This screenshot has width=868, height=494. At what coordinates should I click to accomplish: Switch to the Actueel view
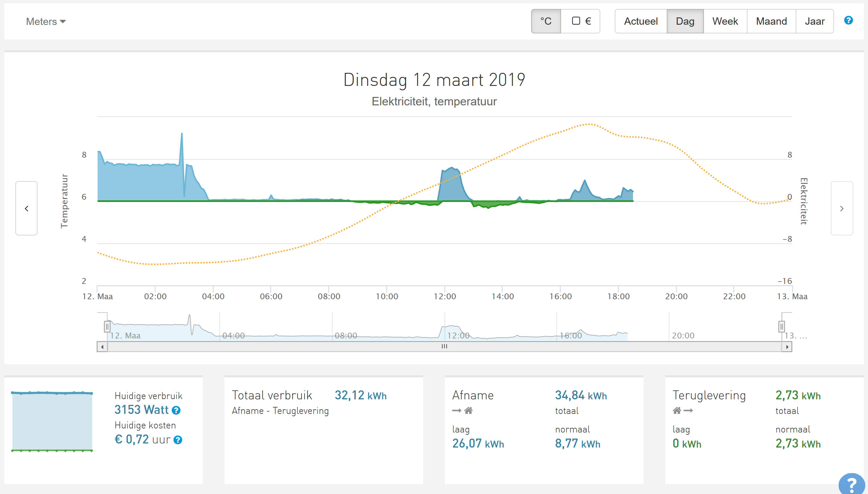(641, 21)
